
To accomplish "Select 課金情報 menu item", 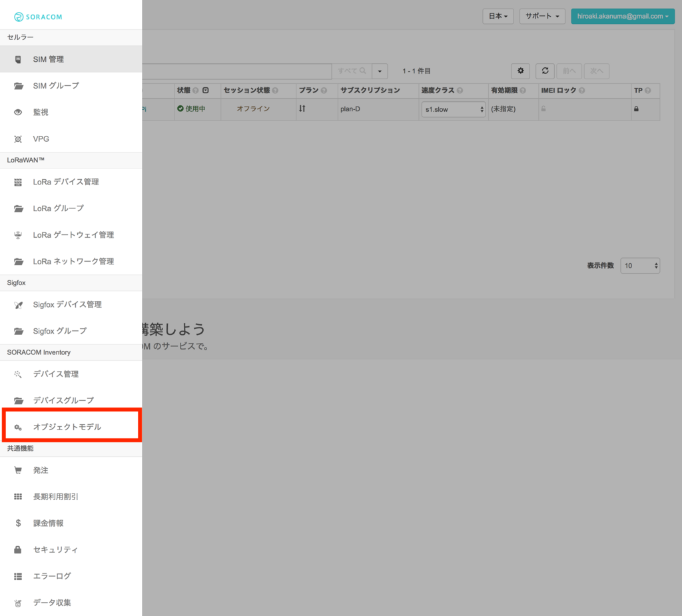I will pyautogui.click(x=71, y=523).
